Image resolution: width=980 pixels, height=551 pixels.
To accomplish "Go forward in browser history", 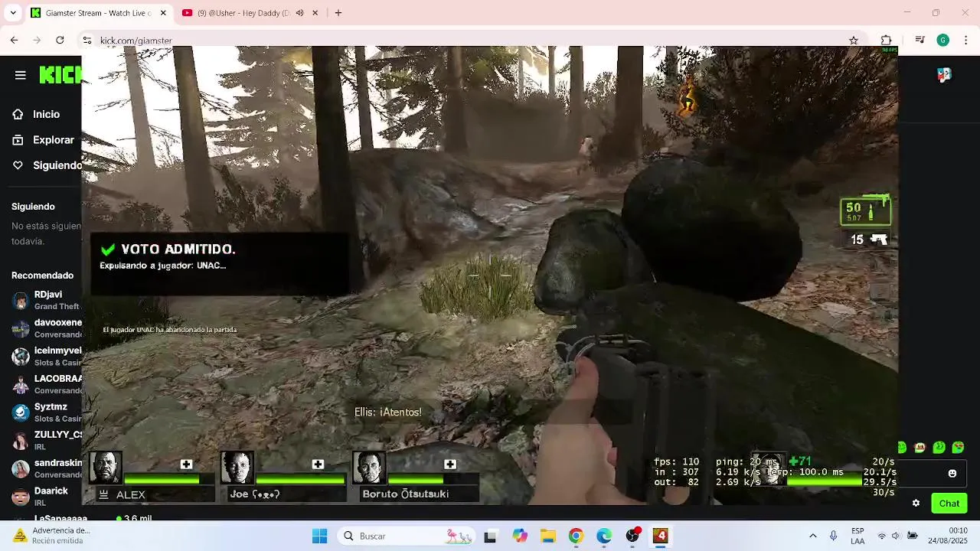I will coord(37,40).
